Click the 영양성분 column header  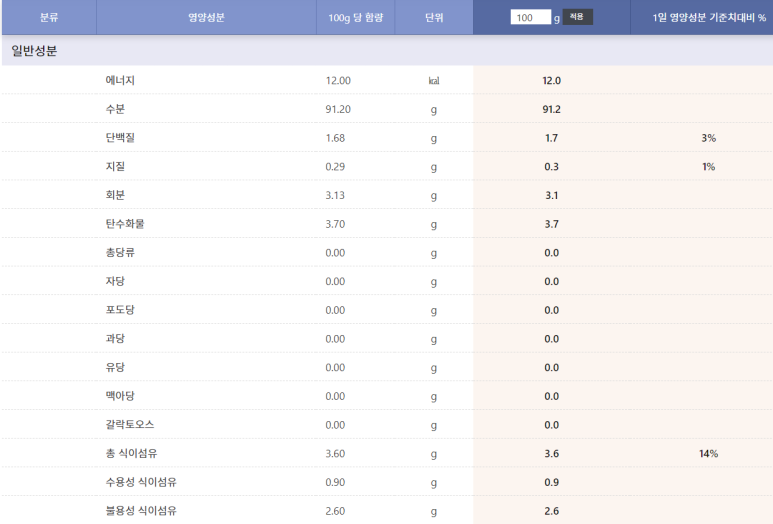[x=206, y=18]
